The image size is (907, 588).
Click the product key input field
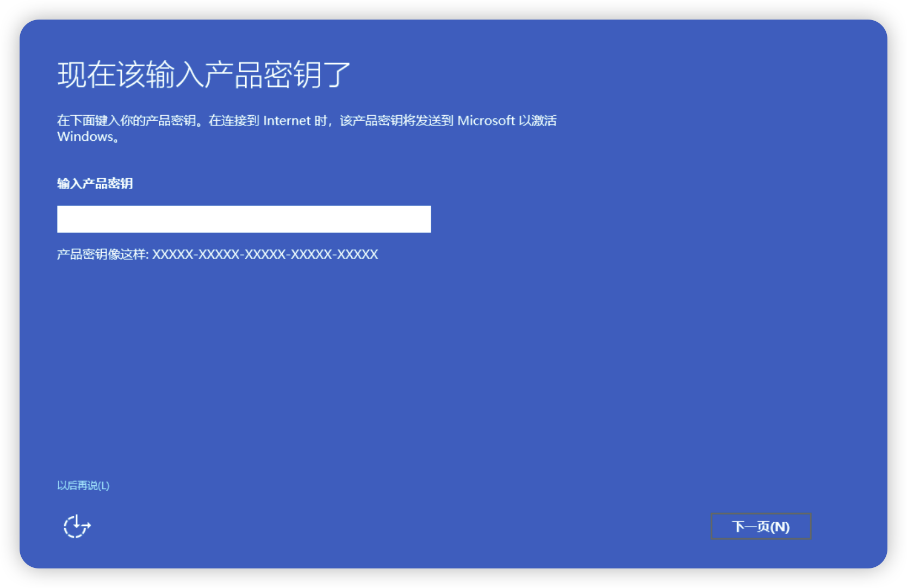[x=244, y=219]
